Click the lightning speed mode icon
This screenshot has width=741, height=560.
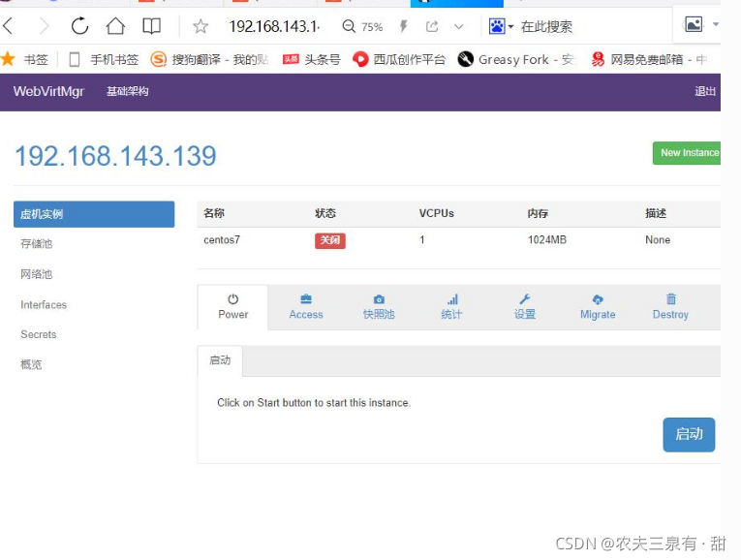[x=403, y=26]
